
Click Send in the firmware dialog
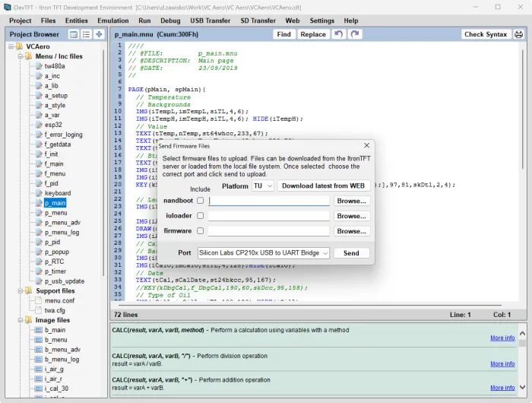click(351, 253)
